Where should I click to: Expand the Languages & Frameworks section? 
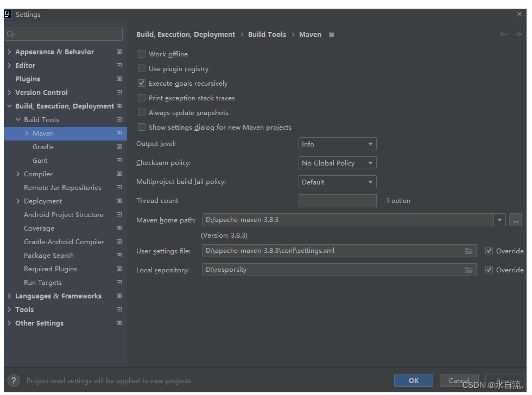9,296
